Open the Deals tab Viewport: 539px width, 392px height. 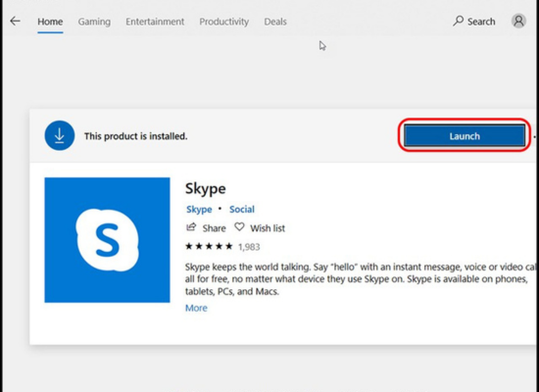[x=275, y=22]
